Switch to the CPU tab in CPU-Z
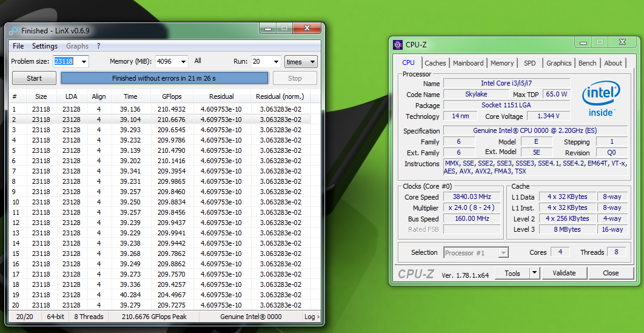 (408, 62)
